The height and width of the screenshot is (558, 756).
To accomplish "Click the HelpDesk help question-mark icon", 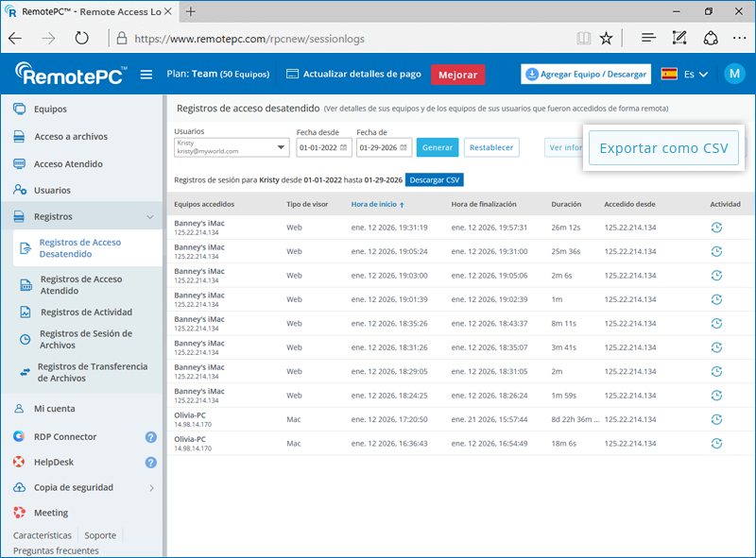I will pyautogui.click(x=150, y=463).
